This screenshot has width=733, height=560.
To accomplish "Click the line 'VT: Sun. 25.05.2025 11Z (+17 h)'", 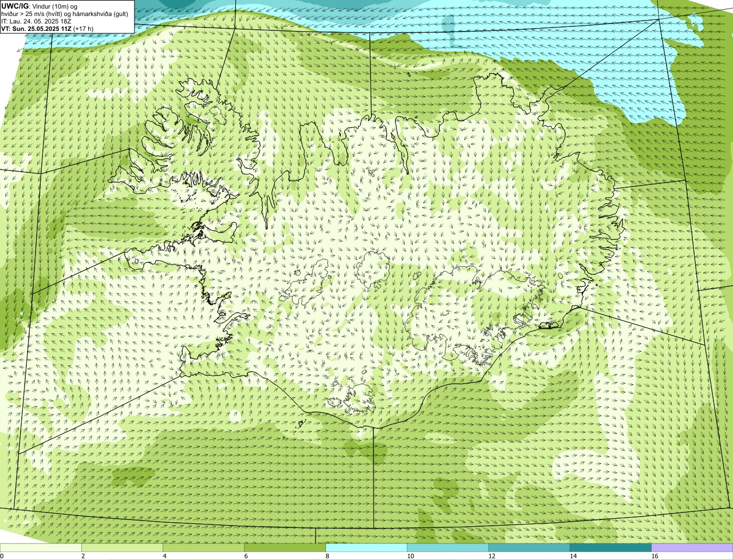I will click(x=47, y=28).
